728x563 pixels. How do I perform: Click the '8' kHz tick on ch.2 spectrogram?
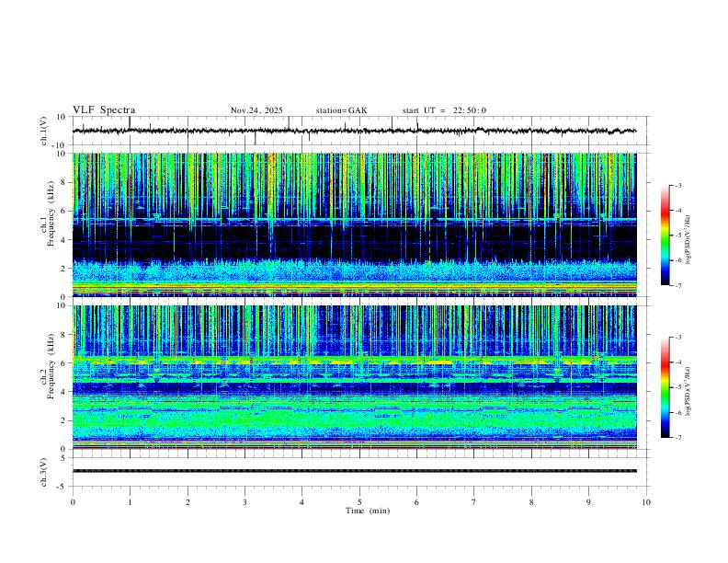(64, 335)
